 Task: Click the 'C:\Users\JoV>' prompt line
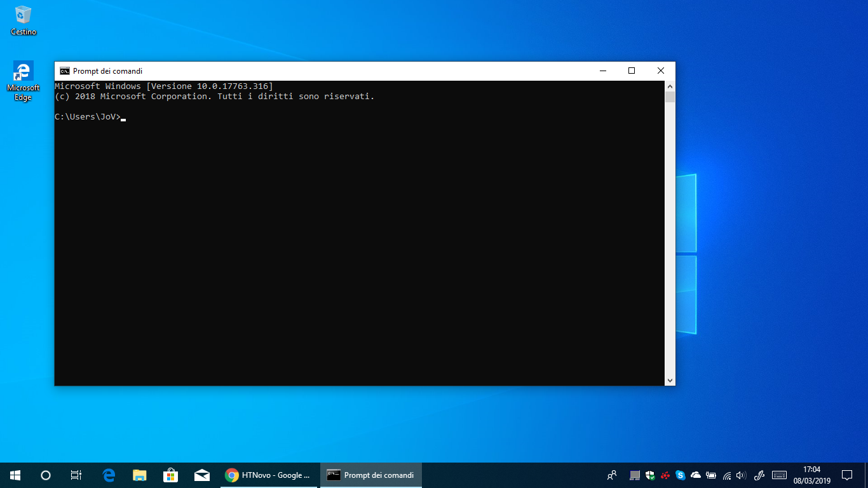coord(88,117)
